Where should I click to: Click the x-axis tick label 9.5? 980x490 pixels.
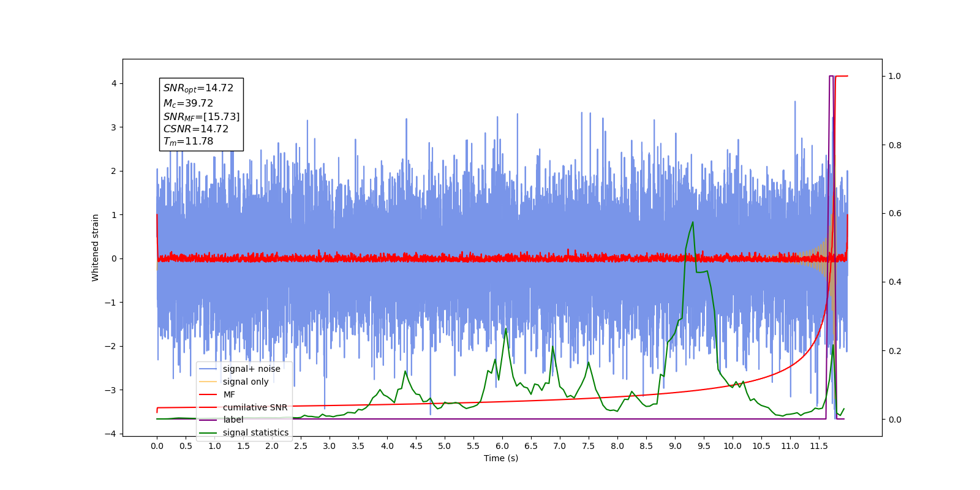[x=704, y=446]
